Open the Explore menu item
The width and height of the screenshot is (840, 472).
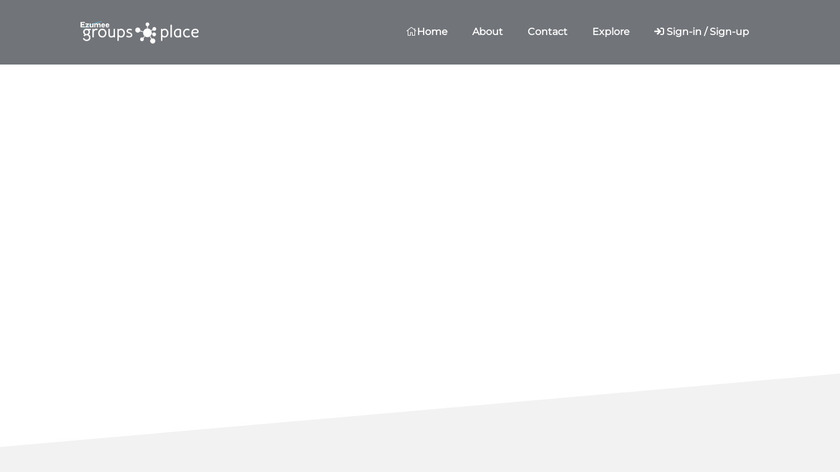pyautogui.click(x=611, y=32)
